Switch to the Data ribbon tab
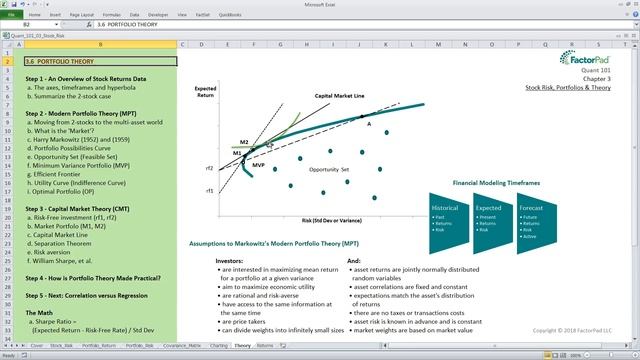Screen dimensions: 640x360 [134, 15]
